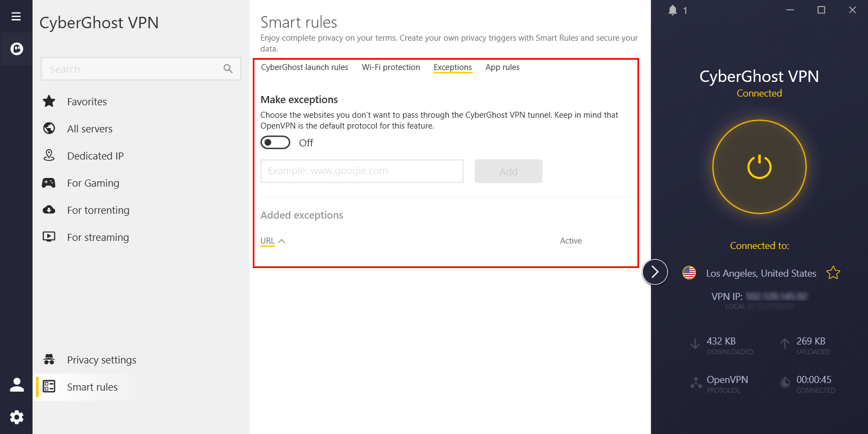Click the CyberGhost ghost logo icon
The image size is (868, 434).
[17, 49]
